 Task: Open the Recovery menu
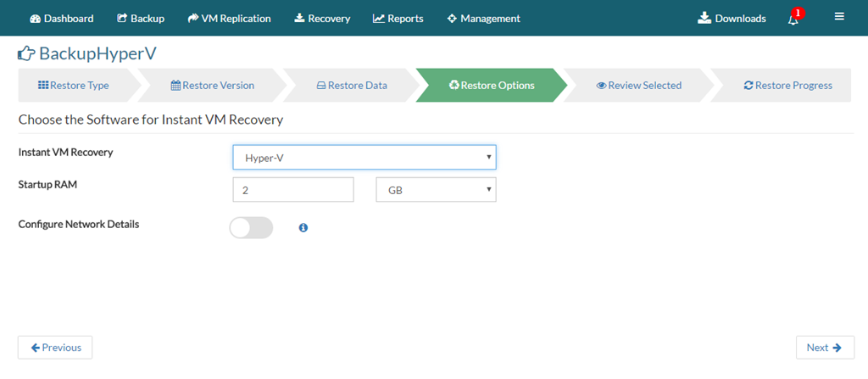(x=321, y=19)
